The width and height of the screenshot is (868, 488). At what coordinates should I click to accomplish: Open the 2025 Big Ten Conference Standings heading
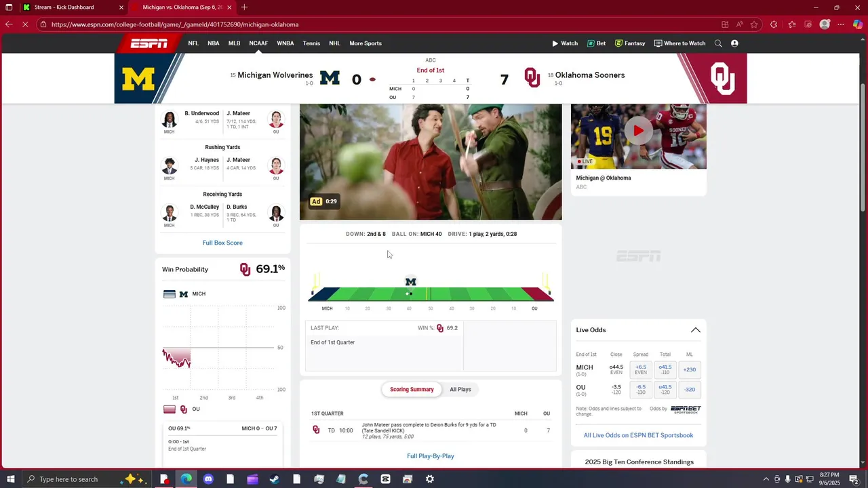pos(639,462)
